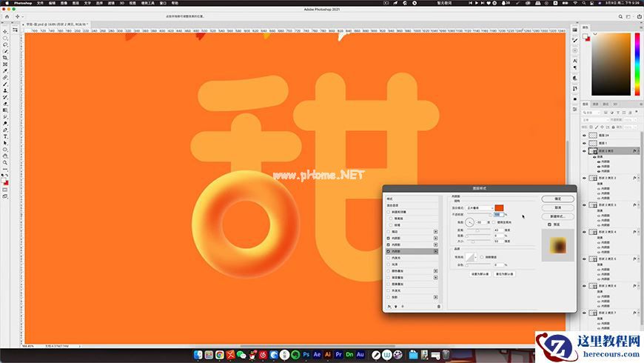Open the 窗口 menu
Screen dimensions: 644x363
(163, 3)
